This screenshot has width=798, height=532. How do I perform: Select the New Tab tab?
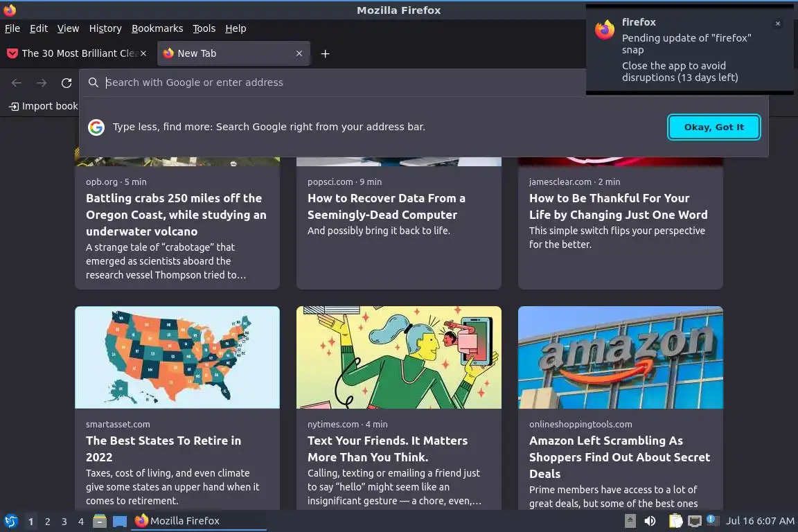coord(233,53)
